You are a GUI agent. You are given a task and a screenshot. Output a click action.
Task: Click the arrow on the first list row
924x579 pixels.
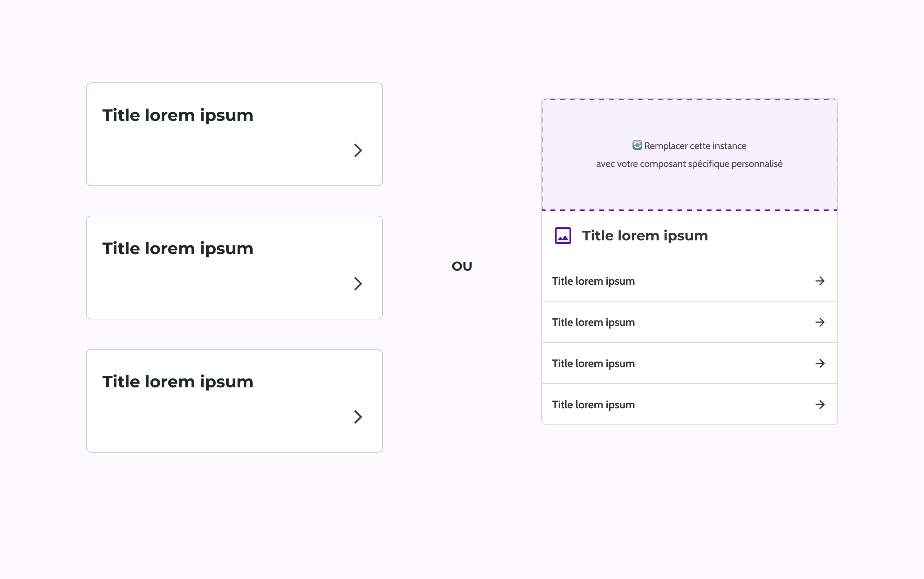(820, 281)
